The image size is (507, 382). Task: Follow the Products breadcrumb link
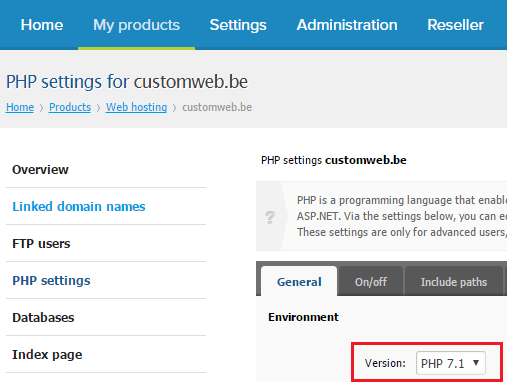coord(70,107)
